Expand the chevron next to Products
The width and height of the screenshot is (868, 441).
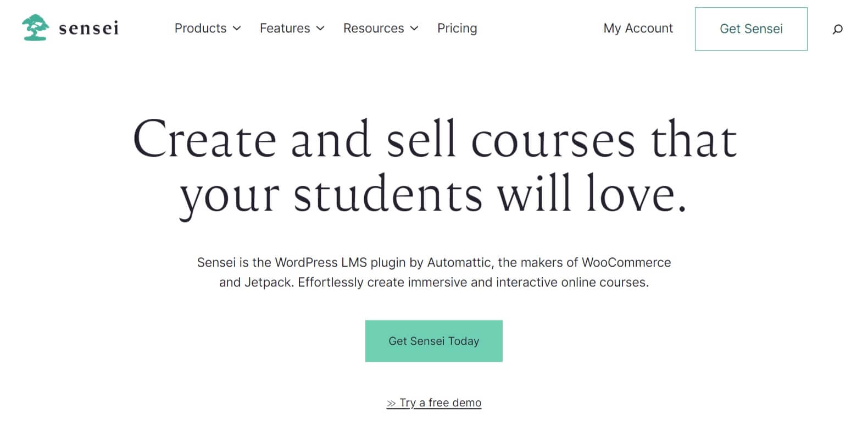237,29
